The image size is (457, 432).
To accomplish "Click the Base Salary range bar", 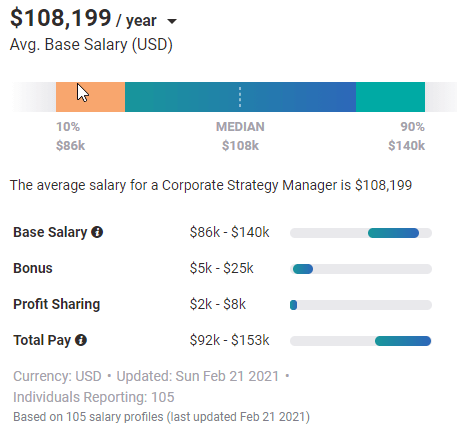I will point(361,233).
